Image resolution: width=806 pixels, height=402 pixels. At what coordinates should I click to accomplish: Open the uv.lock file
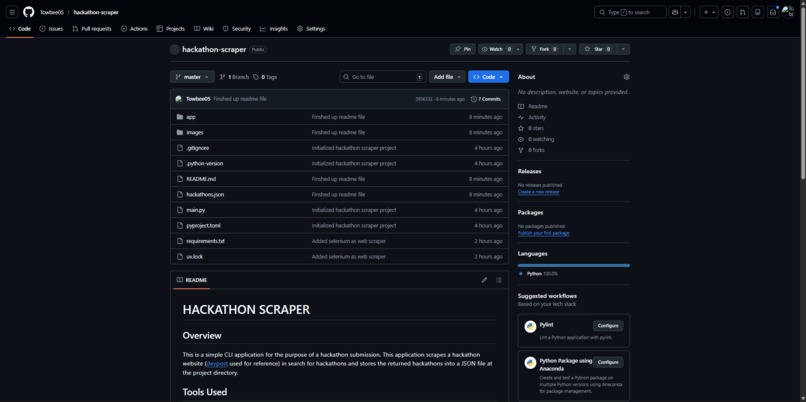[195, 257]
